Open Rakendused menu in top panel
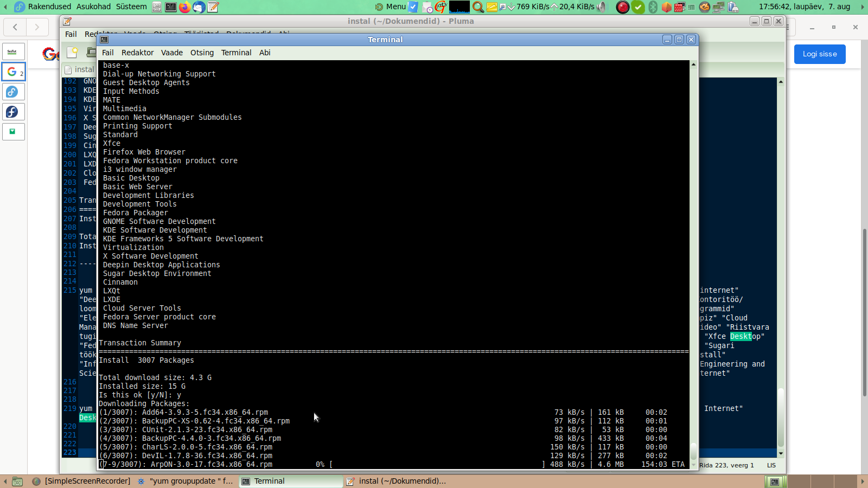The height and width of the screenshot is (488, 868). [49, 7]
